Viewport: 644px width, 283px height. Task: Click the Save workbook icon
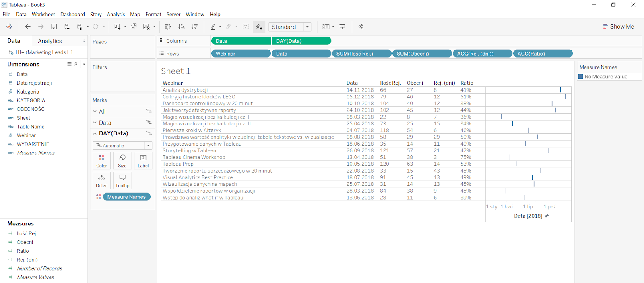pos(54,27)
